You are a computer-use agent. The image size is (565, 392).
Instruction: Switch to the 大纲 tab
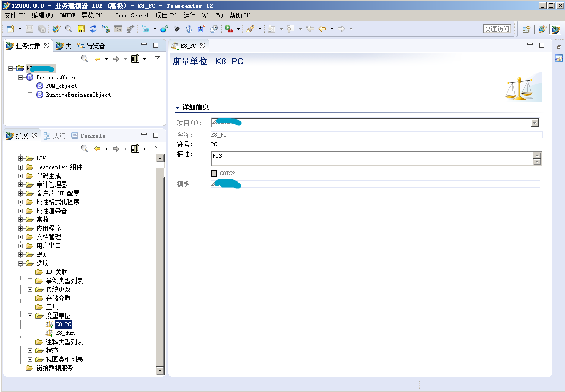pyautogui.click(x=55, y=136)
